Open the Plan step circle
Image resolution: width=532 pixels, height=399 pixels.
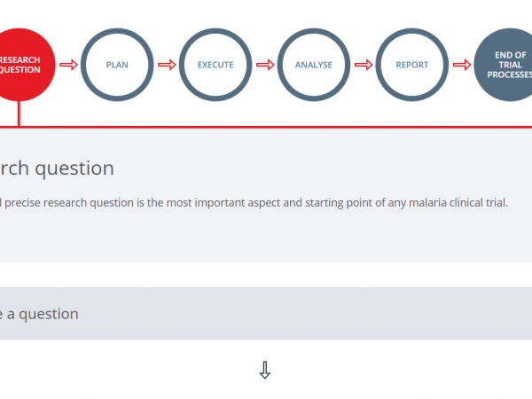pos(117,64)
